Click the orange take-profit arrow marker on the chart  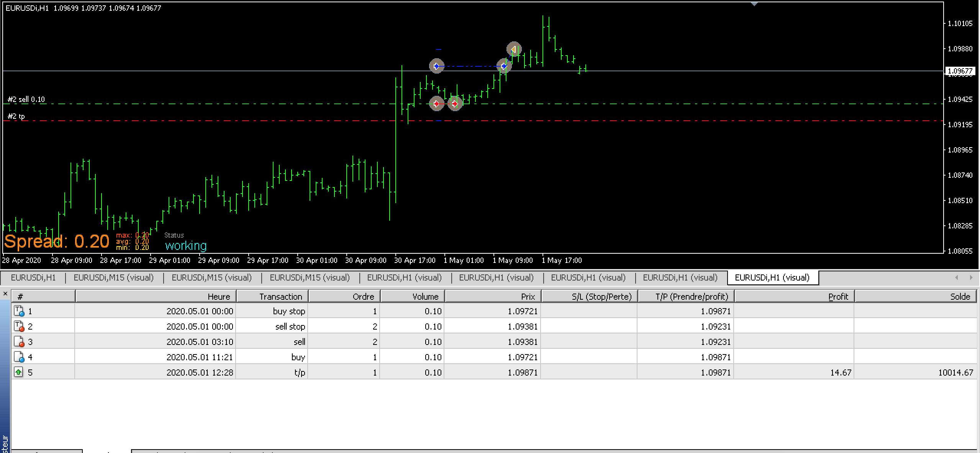(x=514, y=49)
